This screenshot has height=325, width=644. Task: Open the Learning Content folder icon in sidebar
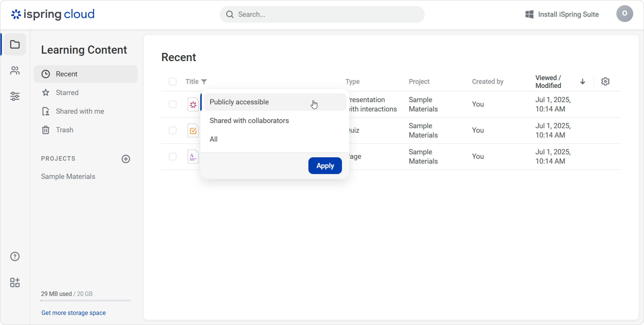tap(15, 45)
